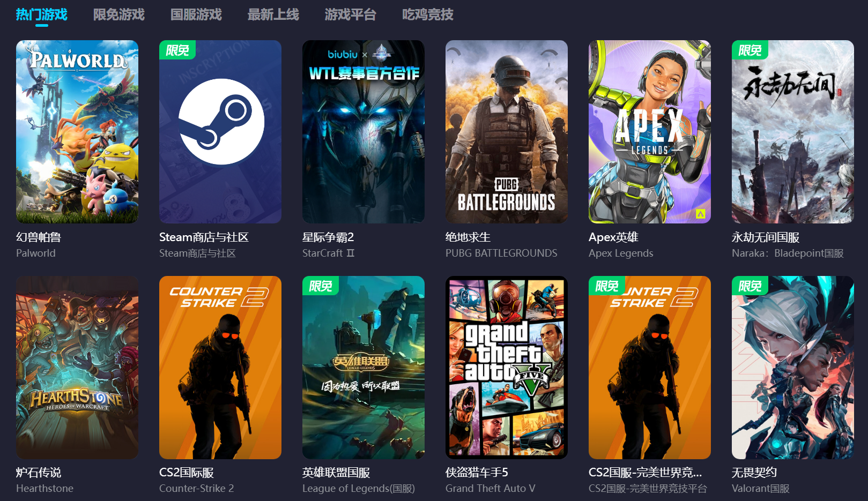Switch to the 限免游戏 tab
Viewport: 868px width, 501px height.
coord(119,14)
